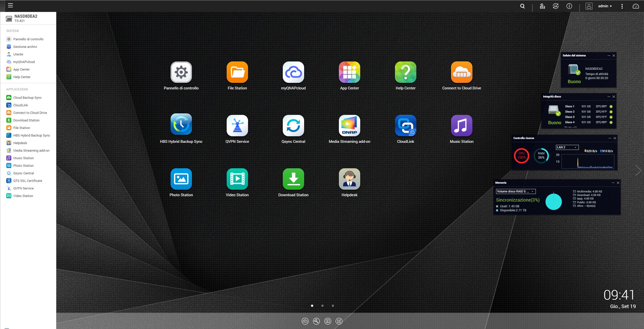
Task: Minimize the Controllo risorse widget
Action: 610,138
